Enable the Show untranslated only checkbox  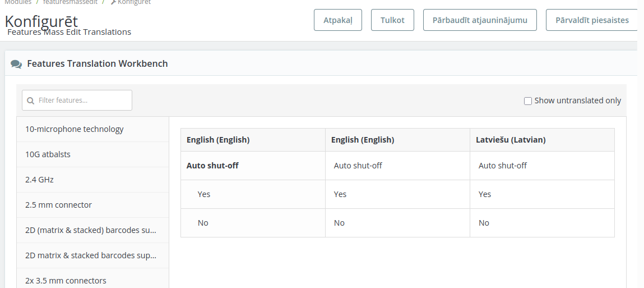527,101
